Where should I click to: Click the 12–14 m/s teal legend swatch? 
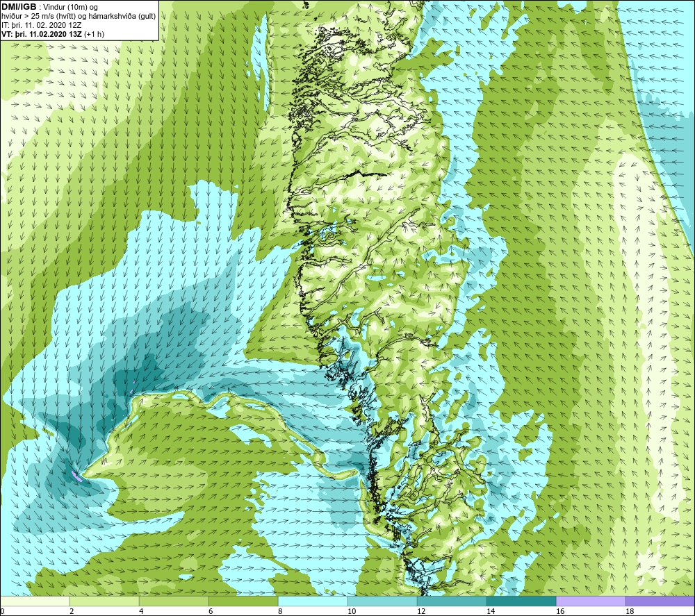point(452,601)
